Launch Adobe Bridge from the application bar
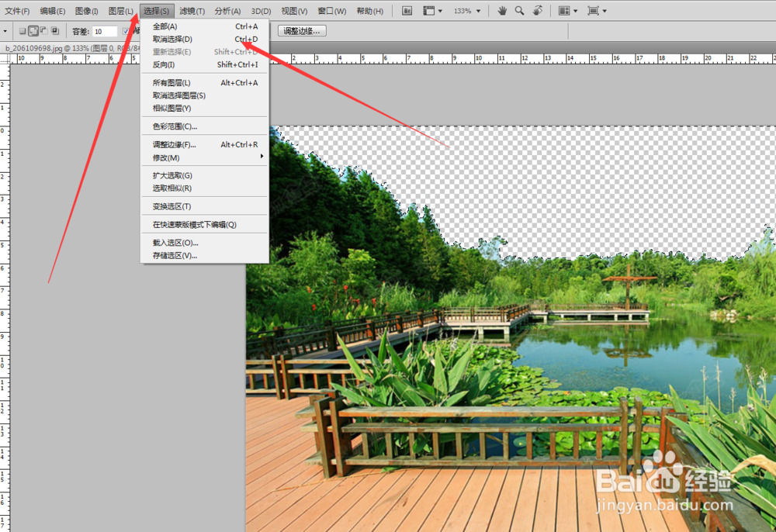 407,12
